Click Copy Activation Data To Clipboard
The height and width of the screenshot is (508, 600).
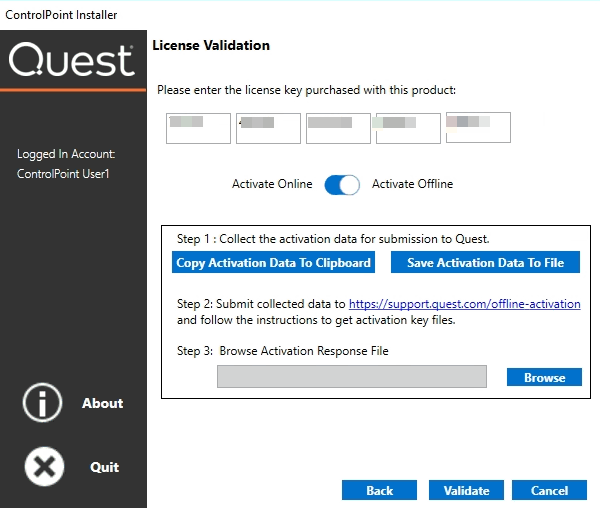point(273,263)
